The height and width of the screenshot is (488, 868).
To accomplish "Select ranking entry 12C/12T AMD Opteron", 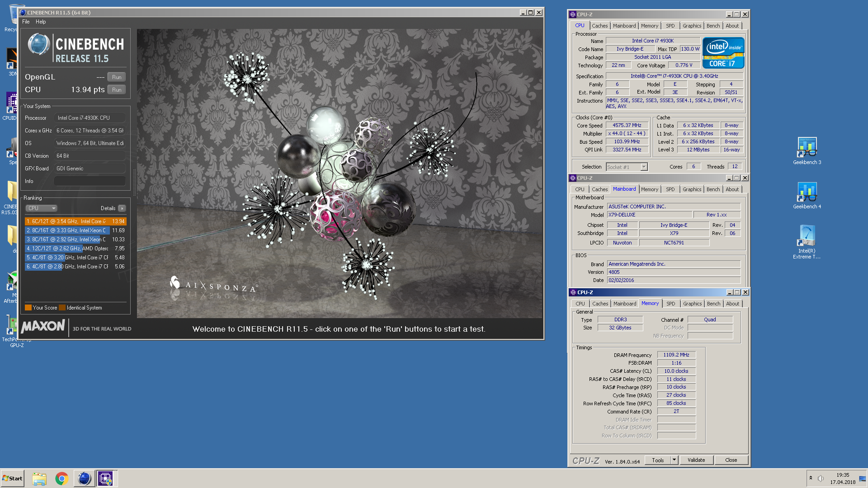I will click(75, 249).
